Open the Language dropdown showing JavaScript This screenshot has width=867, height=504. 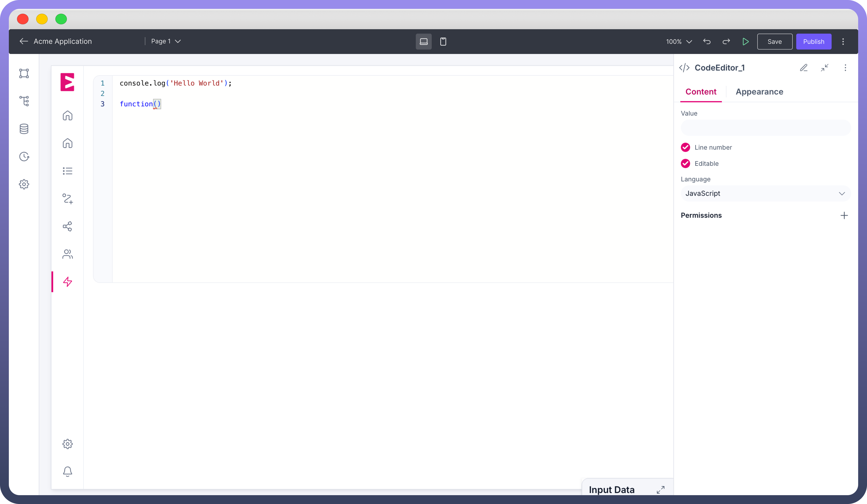coord(765,194)
